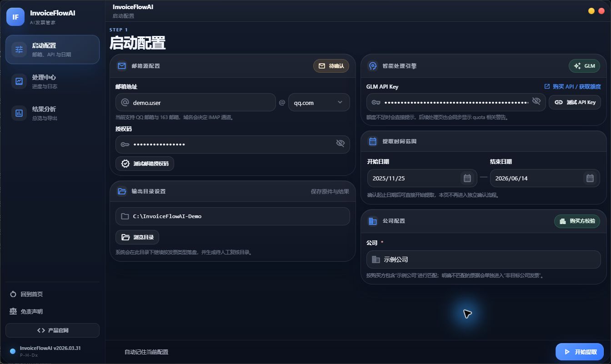The height and width of the screenshot is (364, 611).
Task: Click the building icon in the 公司 field
Action: [x=376, y=259]
